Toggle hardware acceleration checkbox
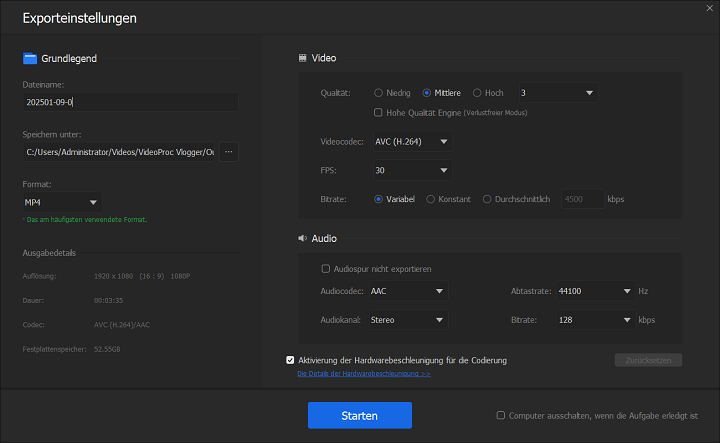Viewport: 720px width, 443px height. [290, 360]
